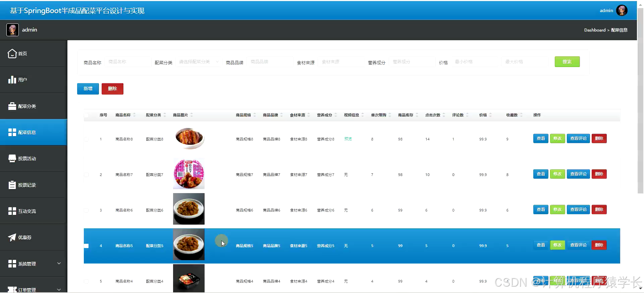Screen dimensions: 644x293
Task: Click the grid icon for 互动交流
Action: (12, 211)
